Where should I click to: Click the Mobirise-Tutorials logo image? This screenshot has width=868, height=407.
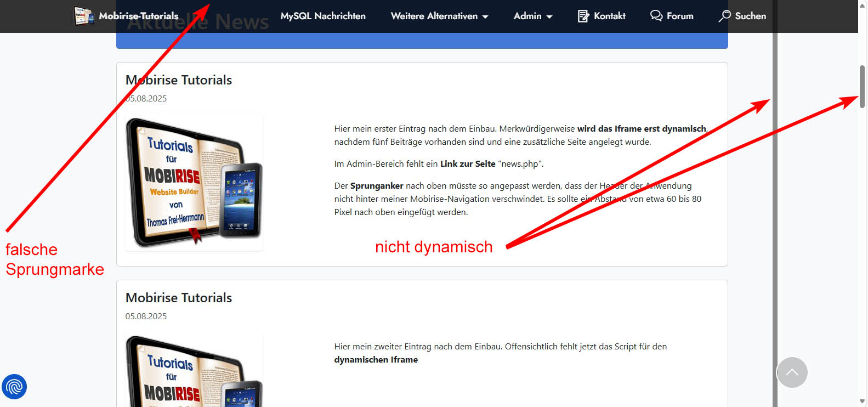(x=84, y=16)
